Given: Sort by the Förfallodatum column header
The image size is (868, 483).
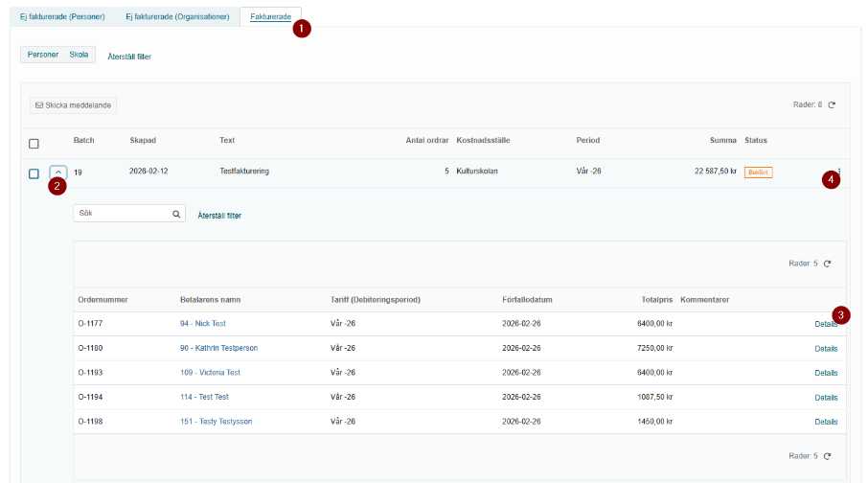Looking at the screenshot, I should (527, 300).
